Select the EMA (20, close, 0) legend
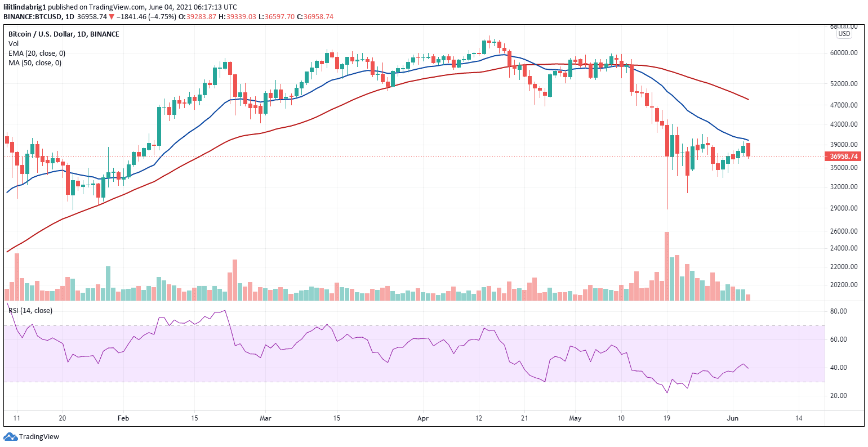This screenshot has width=868, height=447. tap(37, 53)
